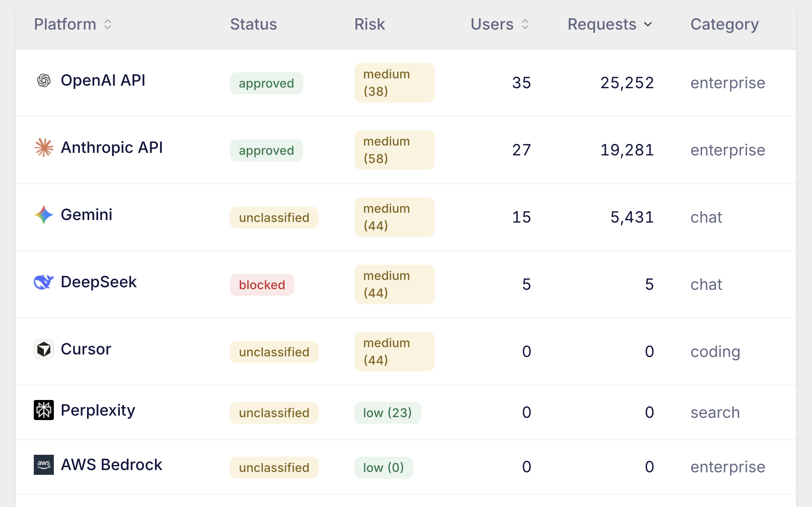Click blocked status badge for DeepSeek
812x507 pixels.
pos(262,285)
